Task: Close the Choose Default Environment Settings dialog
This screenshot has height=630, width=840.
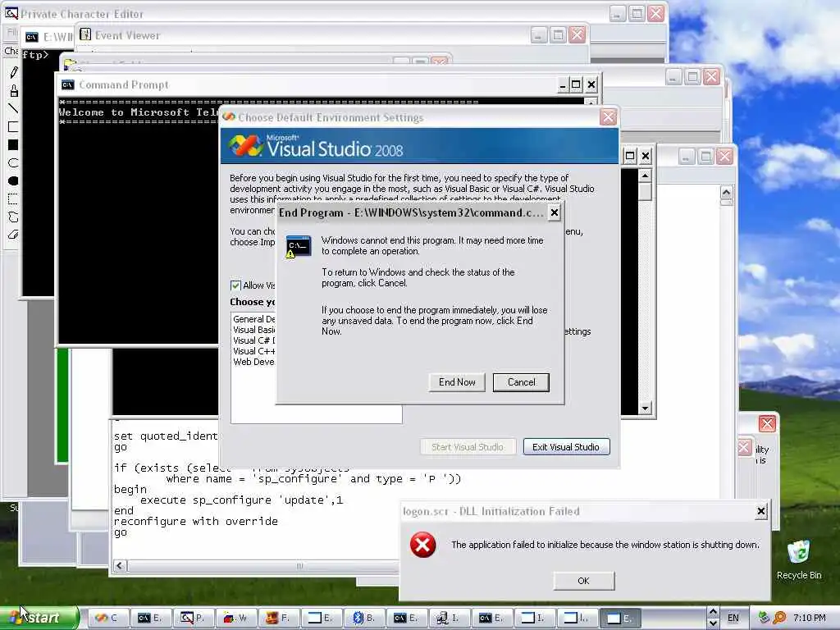Action: (608, 117)
